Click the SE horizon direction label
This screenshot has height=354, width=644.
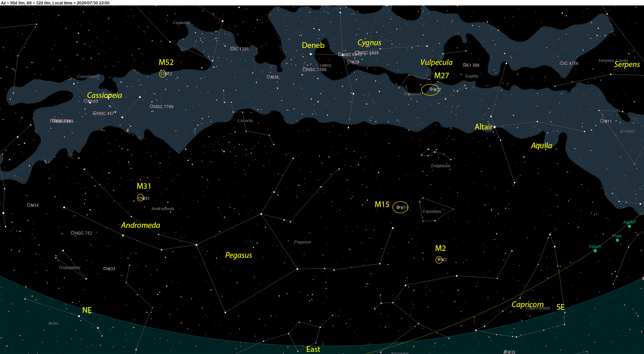560,307
